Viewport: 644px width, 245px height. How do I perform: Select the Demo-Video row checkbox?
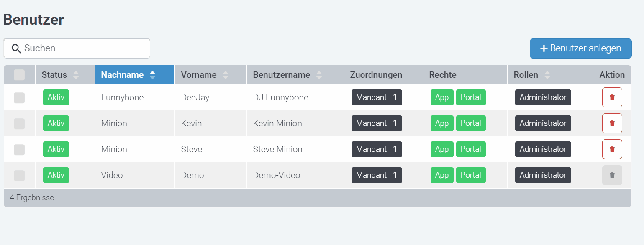19,176
